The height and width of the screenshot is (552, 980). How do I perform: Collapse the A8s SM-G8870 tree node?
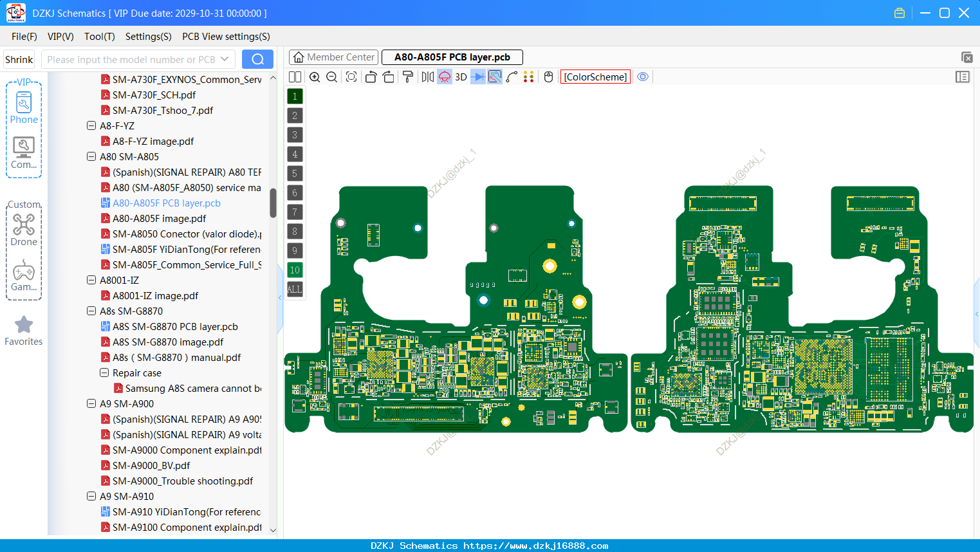coord(91,311)
